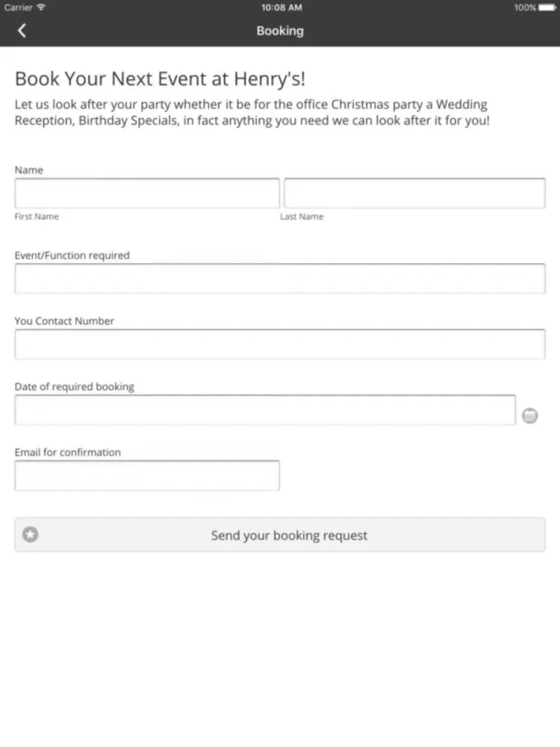Focus the Event/Function required field
Image resolution: width=560 pixels, height=747 pixels.
tap(280, 278)
